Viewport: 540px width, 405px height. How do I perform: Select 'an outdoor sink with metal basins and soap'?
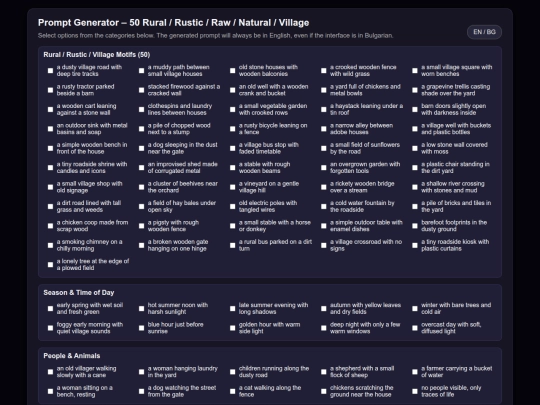pyautogui.click(x=51, y=129)
